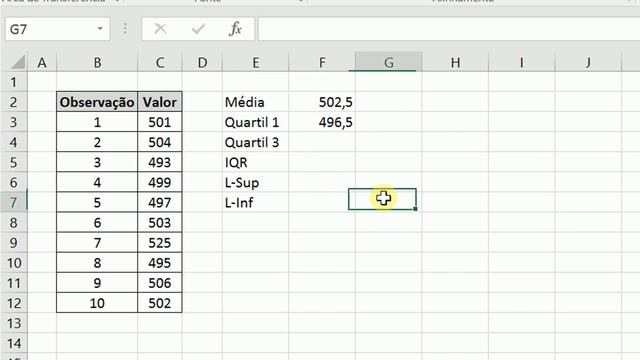
Task: Click cell showing 502,5
Action: [x=322, y=102]
